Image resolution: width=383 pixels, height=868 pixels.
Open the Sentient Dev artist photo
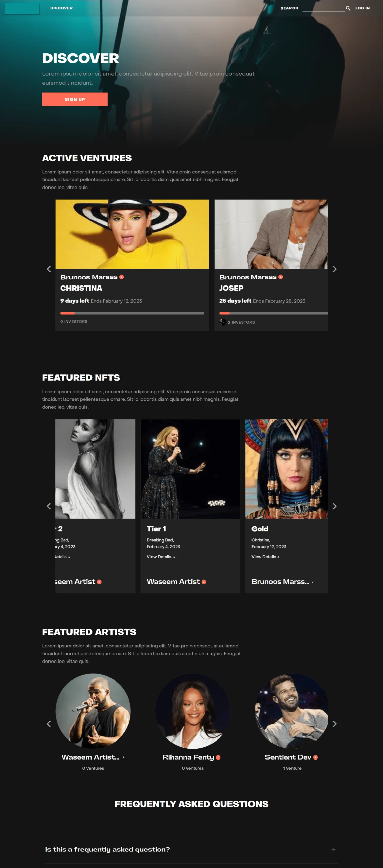pyautogui.click(x=292, y=711)
